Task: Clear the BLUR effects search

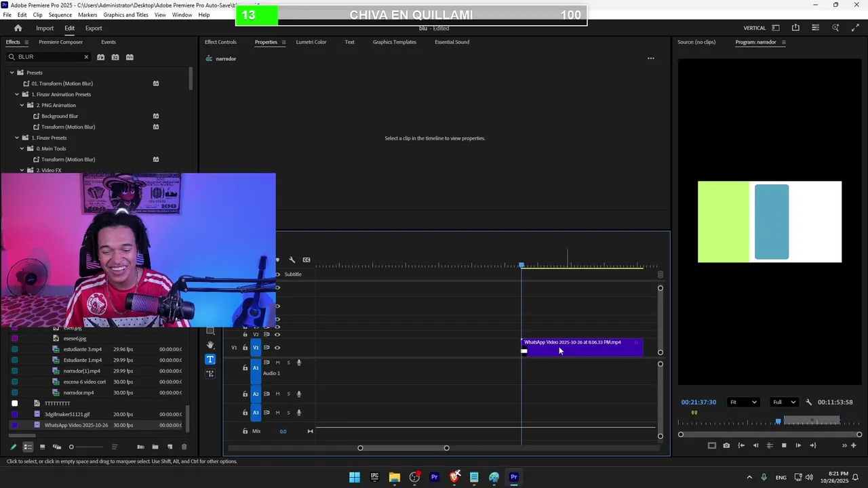Action: 86,57
